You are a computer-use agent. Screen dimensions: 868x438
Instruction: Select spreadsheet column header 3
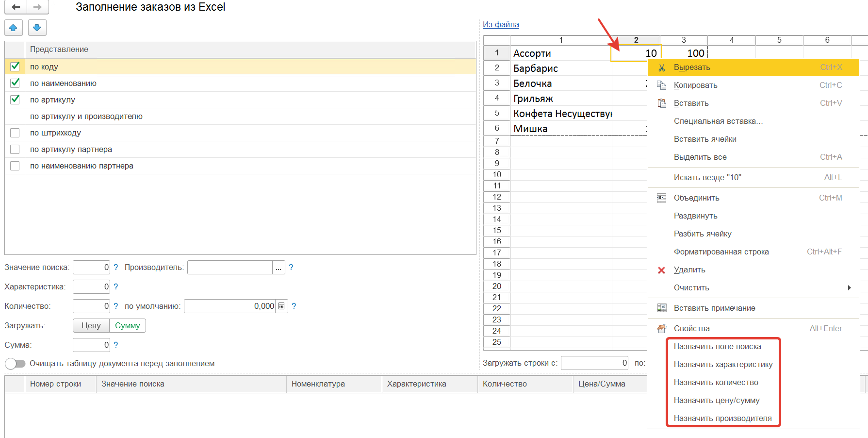(x=684, y=40)
